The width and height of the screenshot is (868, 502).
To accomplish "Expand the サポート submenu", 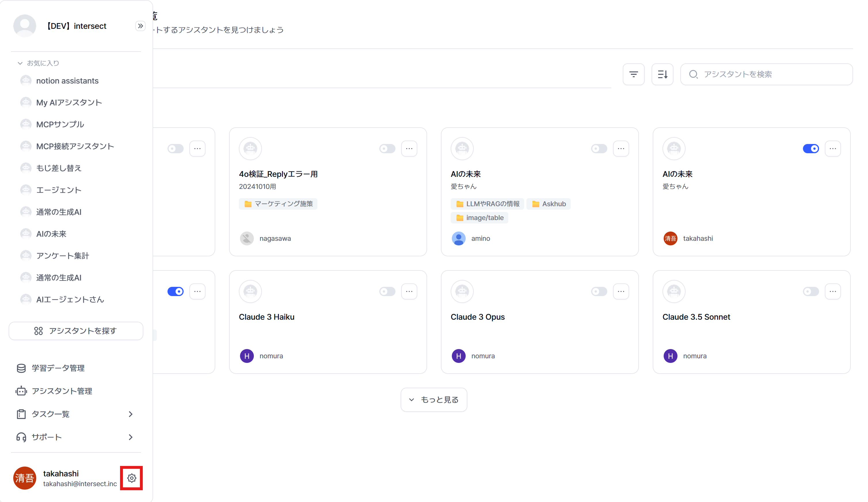I will [130, 437].
